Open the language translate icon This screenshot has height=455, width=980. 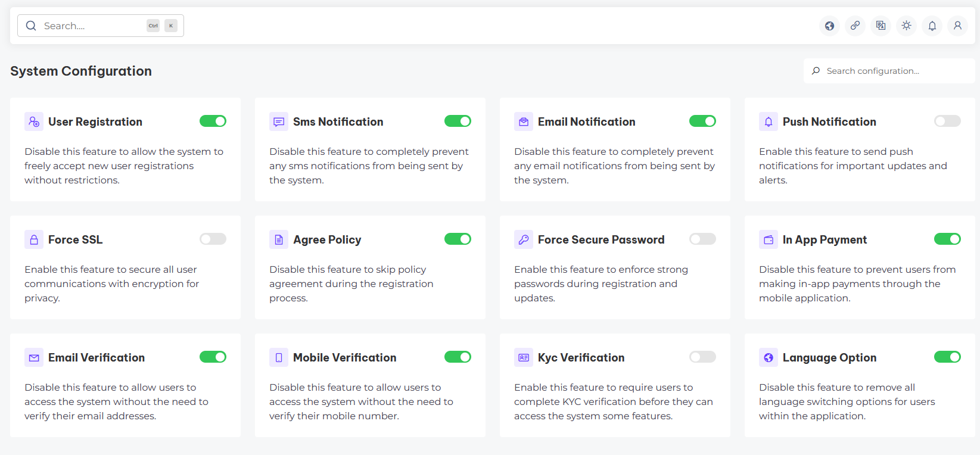(881, 26)
